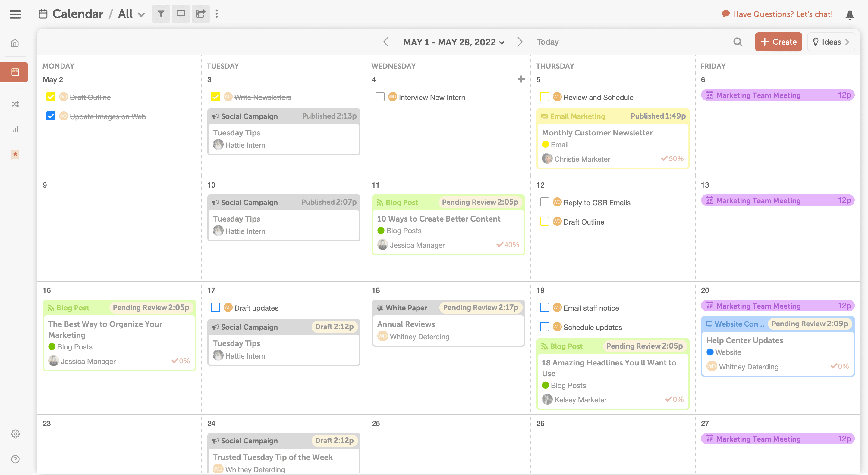This screenshot has width=868, height=475.
Task: Jump to Today in the calendar
Action: (x=547, y=42)
